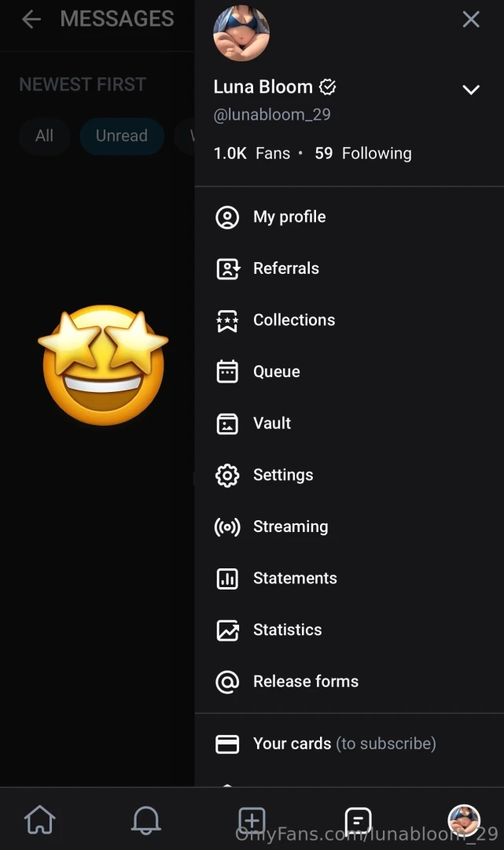Click the Luna Bloom profile avatar
Viewport: 504px width, 850px height.
pyautogui.click(x=241, y=33)
